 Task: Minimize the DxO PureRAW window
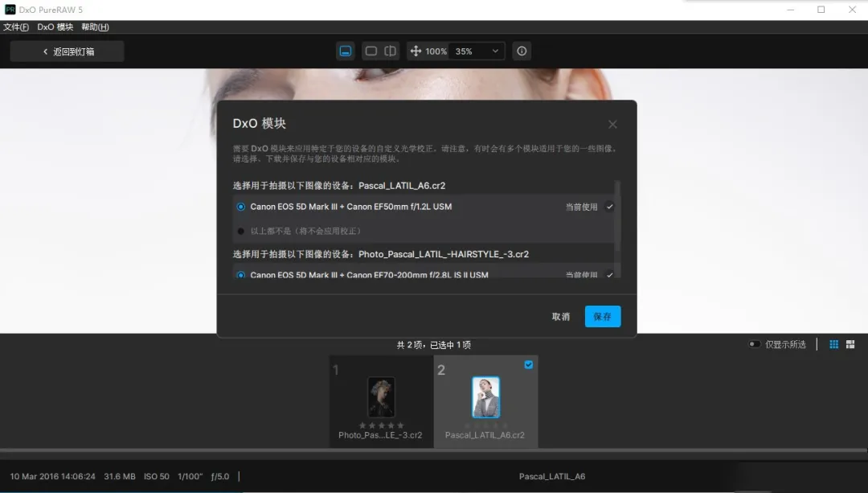pyautogui.click(x=791, y=10)
